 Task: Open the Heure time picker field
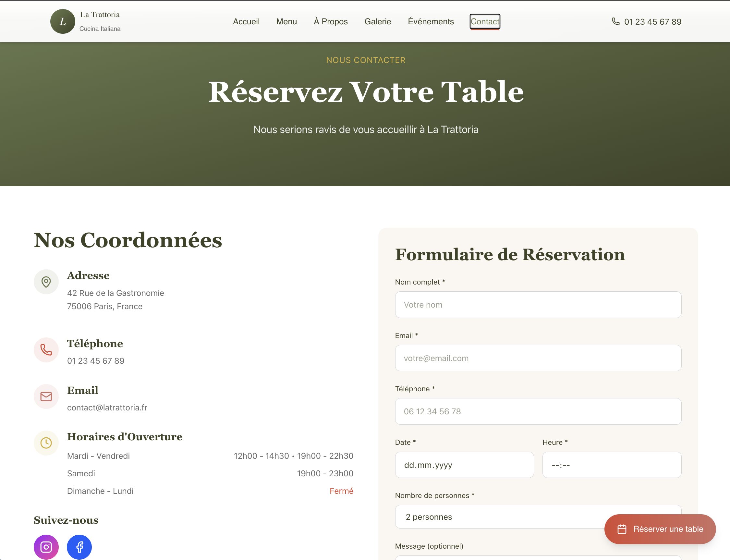click(x=611, y=465)
